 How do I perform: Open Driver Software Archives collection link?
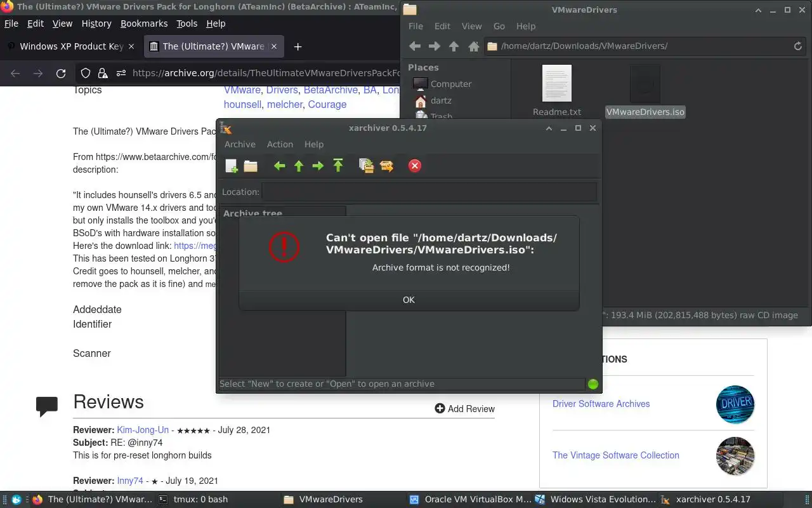601,404
